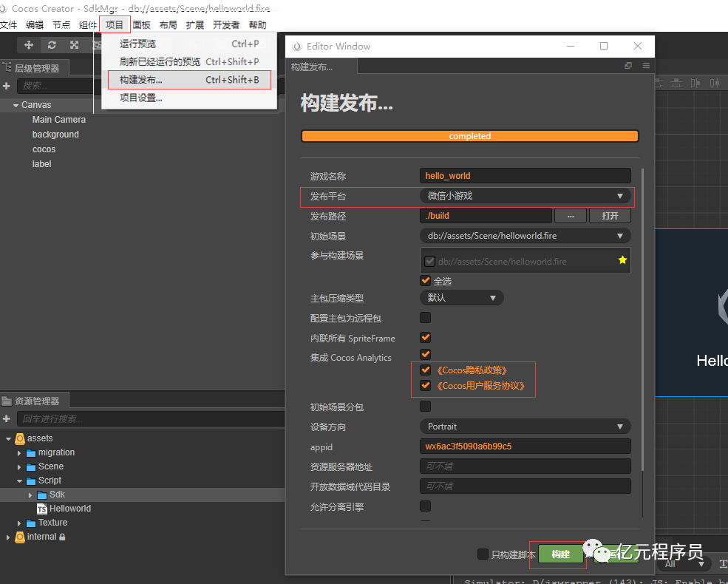Open the Build panel hamburger menu
The width and height of the screenshot is (728, 584).
(646, 66)
